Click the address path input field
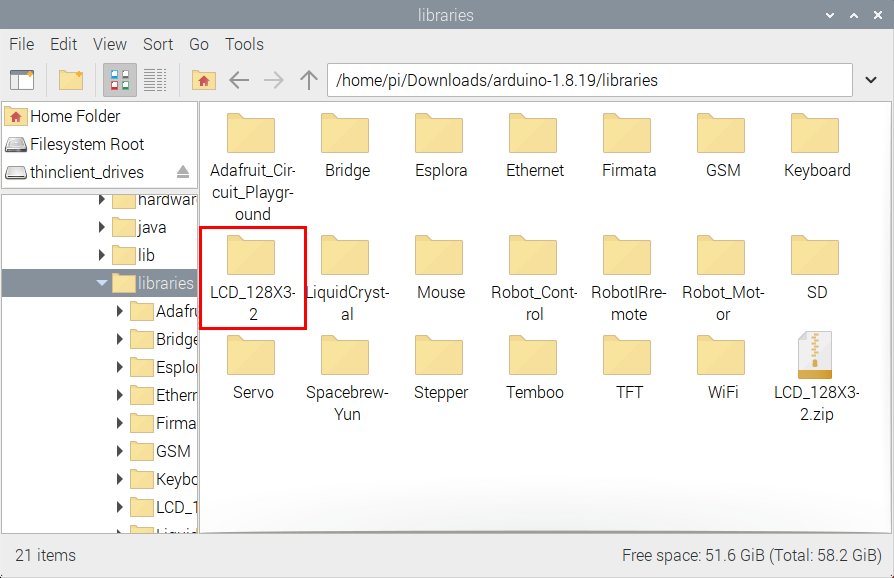 [590, 80]
